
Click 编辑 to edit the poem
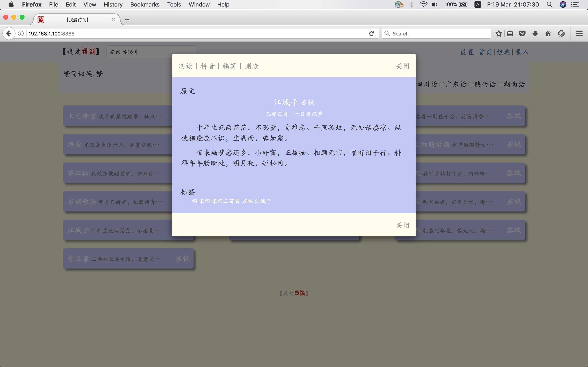click(230, 66)
